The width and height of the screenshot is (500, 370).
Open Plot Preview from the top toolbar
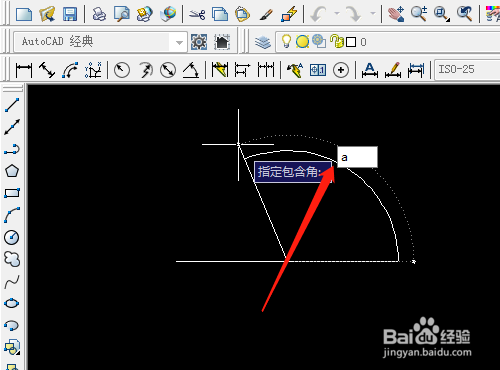(122, 14)
